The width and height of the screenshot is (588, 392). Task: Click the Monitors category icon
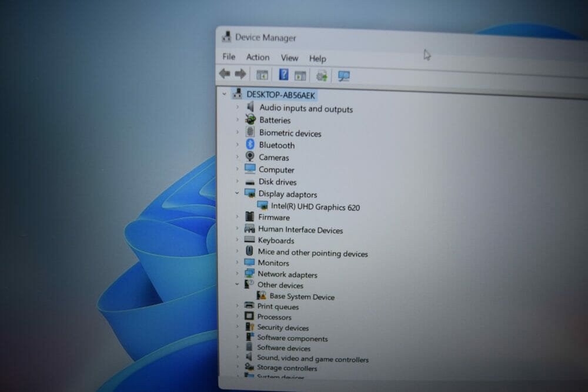[249, 262]
